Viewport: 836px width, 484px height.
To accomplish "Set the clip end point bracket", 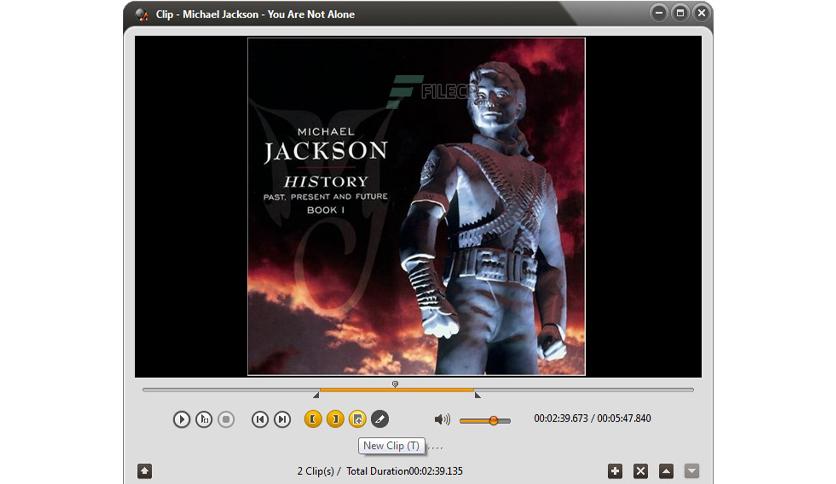I will [335, 420].
